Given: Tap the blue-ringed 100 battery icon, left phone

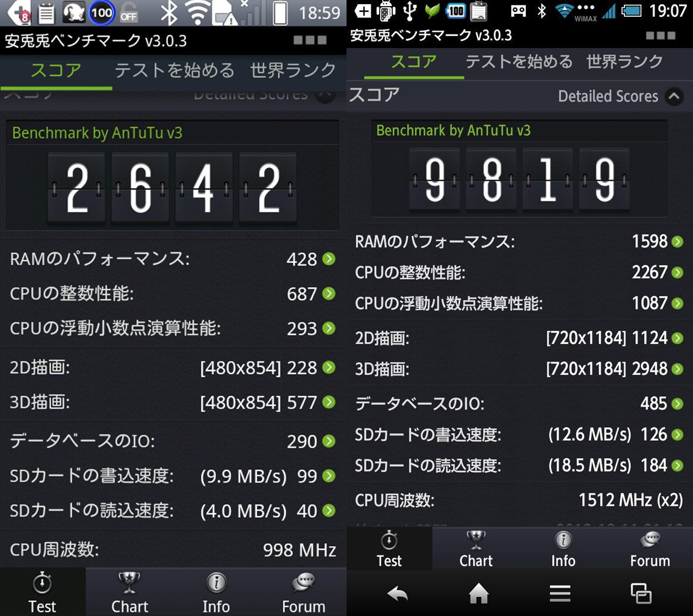Looking at the screenshot, I should click(x=101, y=13).
